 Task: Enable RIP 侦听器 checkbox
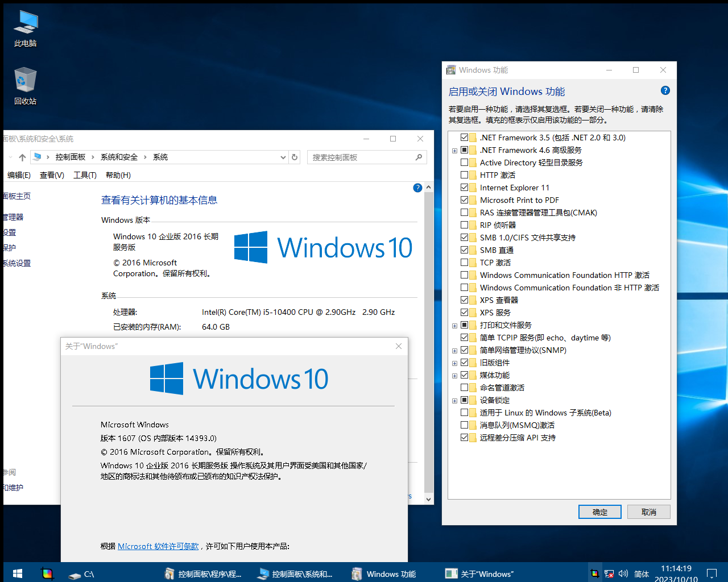[465, 225]
